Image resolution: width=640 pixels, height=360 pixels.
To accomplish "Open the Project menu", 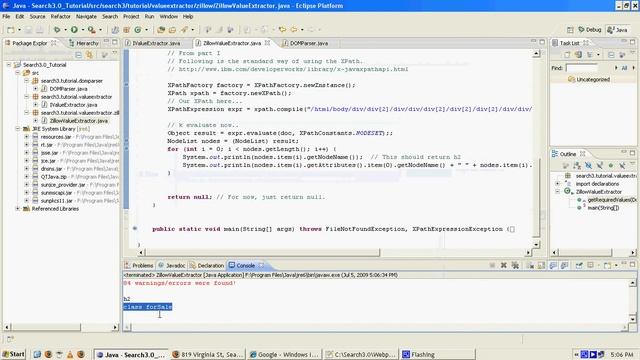I will [x=131, y=17].
